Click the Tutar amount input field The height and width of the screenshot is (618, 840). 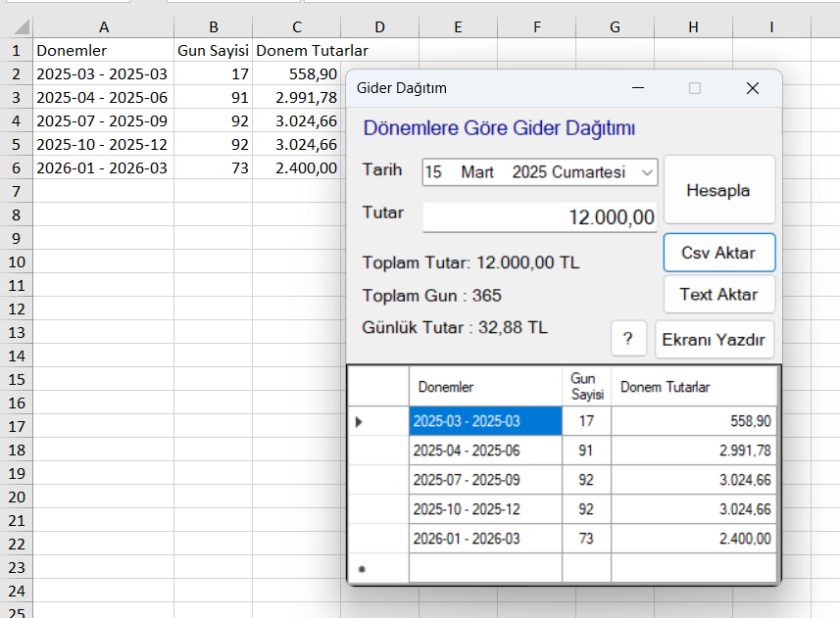click(539, 216)
